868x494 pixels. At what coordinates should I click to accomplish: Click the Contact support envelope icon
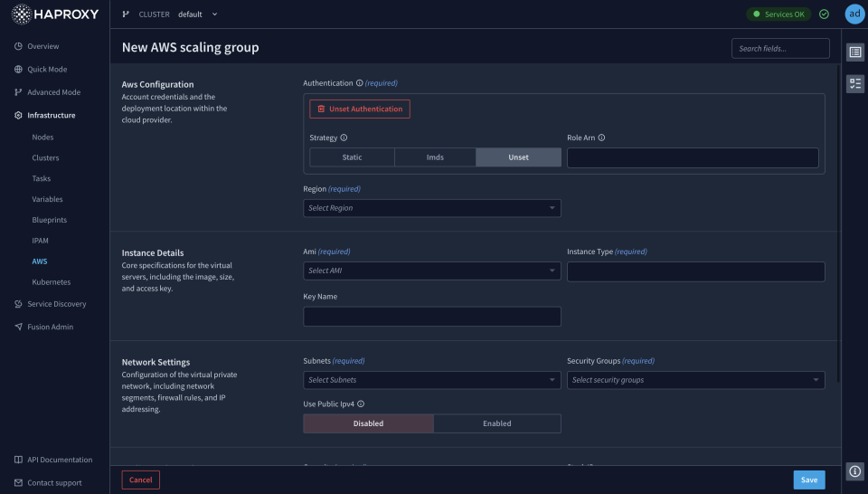click(18, 483)
